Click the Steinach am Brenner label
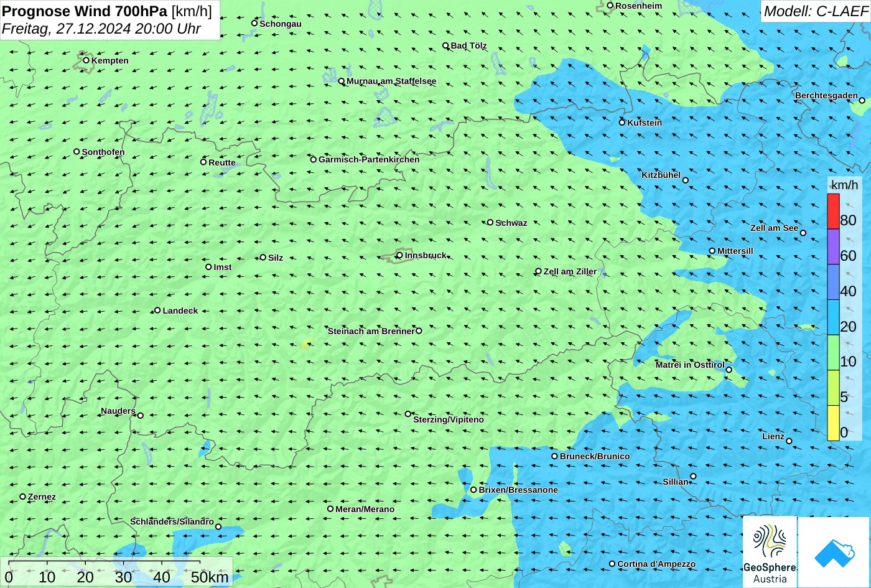The width and height of the screenshot is (871, 588). (371, 331)
